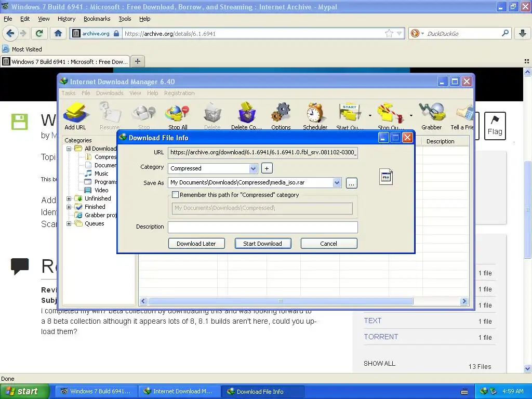Viewport: 532px width, 399px height.
Task: Click the Grabber toolbar icon
Action: (x=432, y=116)
